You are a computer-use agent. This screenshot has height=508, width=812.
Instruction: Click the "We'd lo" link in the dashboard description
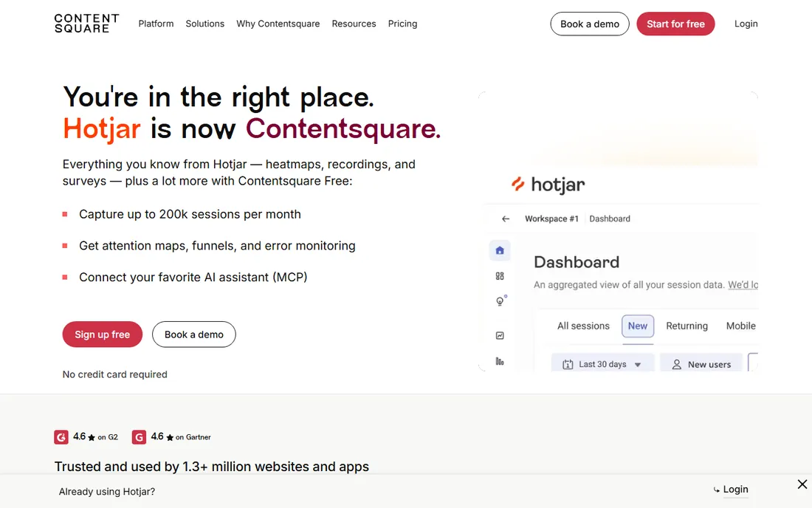coord(743,285)
